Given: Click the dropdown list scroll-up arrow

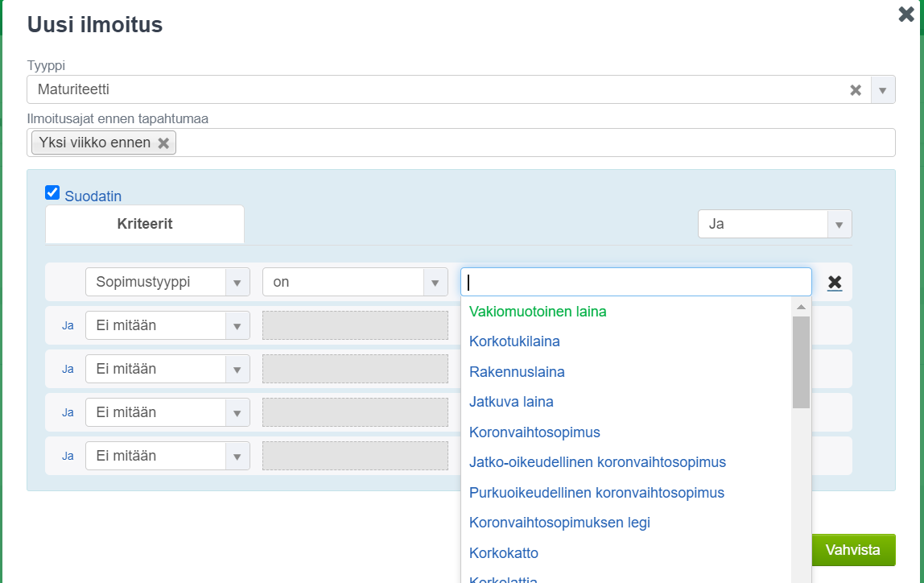Looking at the screenshot, I should (801, 307).
